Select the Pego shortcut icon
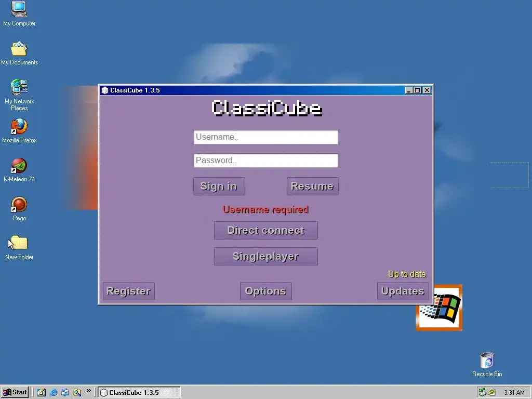This screenshot has height=399, width=532. pyautogui.click(x=19, y=209)
